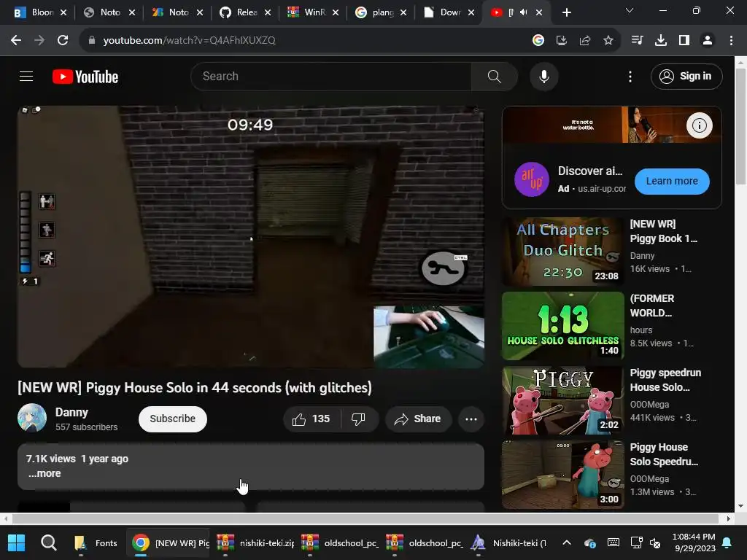Bookmark this page with the star

point(608,41)
